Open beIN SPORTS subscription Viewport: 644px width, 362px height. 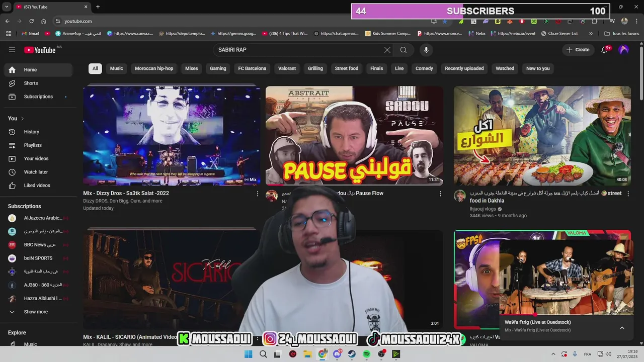point(38,258)
